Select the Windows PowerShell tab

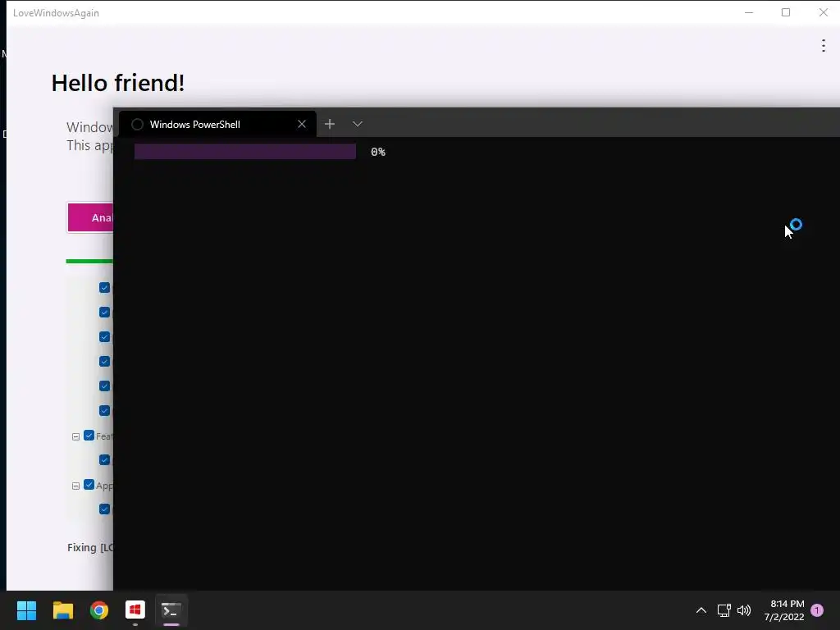tap(217, 125)
